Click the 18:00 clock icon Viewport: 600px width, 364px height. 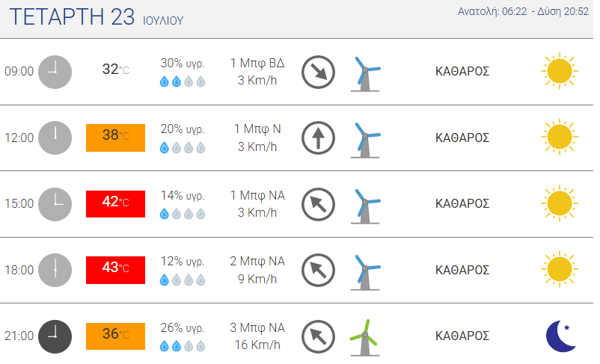(55, 270)
